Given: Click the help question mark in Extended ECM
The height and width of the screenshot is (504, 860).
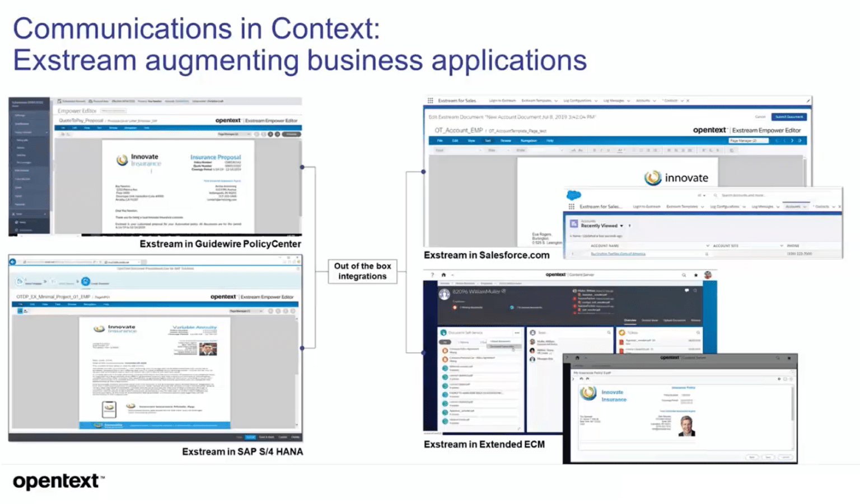Looking at the screenshot, I should pos(432,274).
